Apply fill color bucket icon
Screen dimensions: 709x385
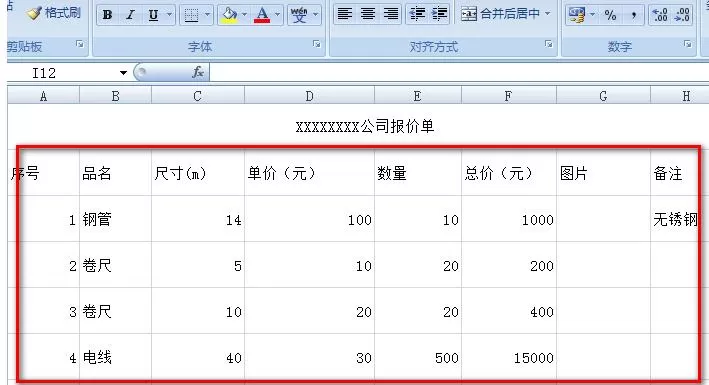tap(229, 15)
